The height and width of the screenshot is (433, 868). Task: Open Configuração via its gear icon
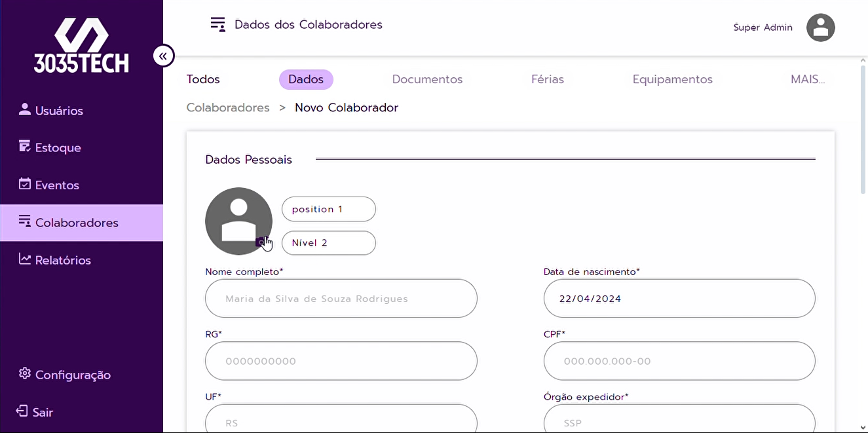pyautogui.click(x=25, y=373)
